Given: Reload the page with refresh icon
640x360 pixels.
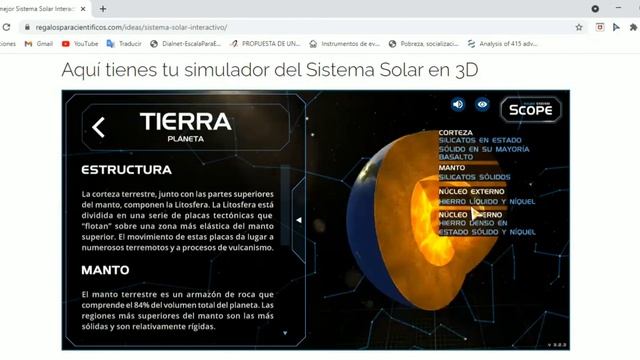Looking at the screenshot, I should tap(6, 27).
